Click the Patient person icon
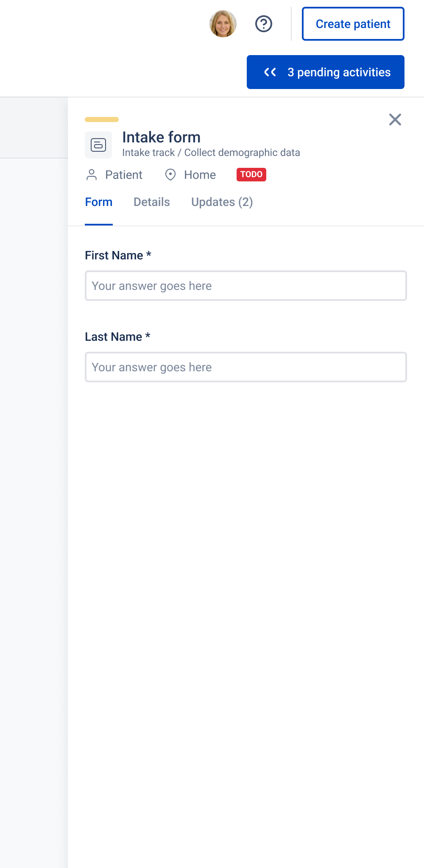 click(x=92, y=175)
